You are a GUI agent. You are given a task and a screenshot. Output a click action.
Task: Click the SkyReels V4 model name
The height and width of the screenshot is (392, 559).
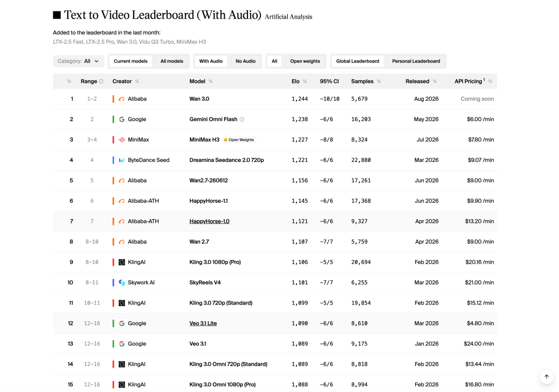205,283
